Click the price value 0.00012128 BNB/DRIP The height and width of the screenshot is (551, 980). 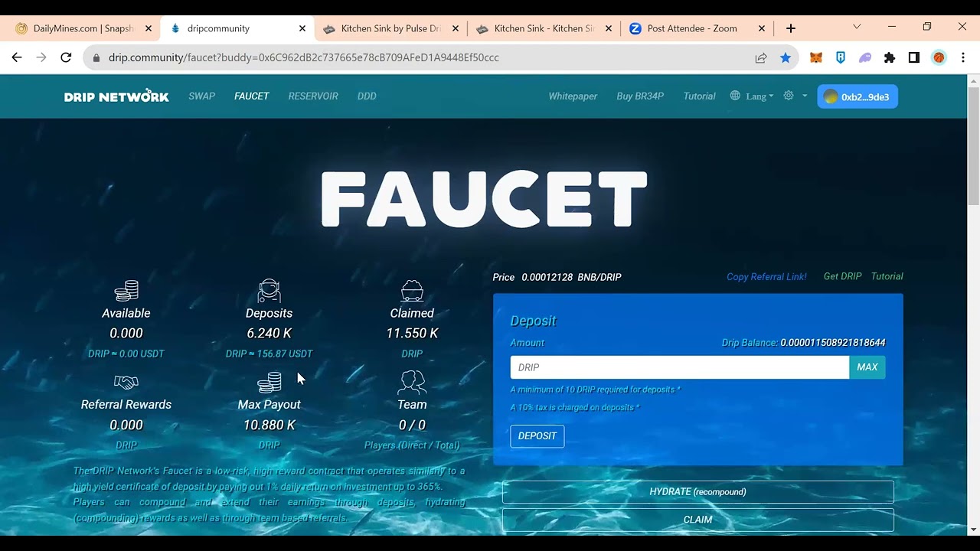[571, 277]
